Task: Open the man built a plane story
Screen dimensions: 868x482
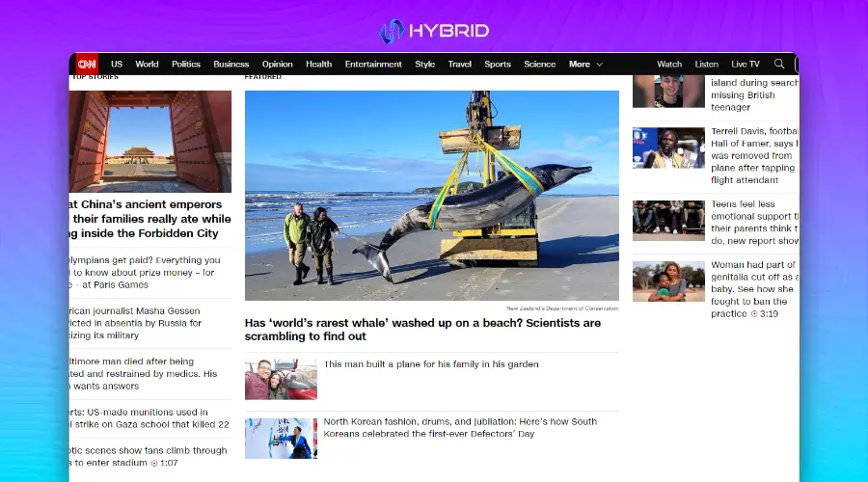Action: tap(431, 364)
